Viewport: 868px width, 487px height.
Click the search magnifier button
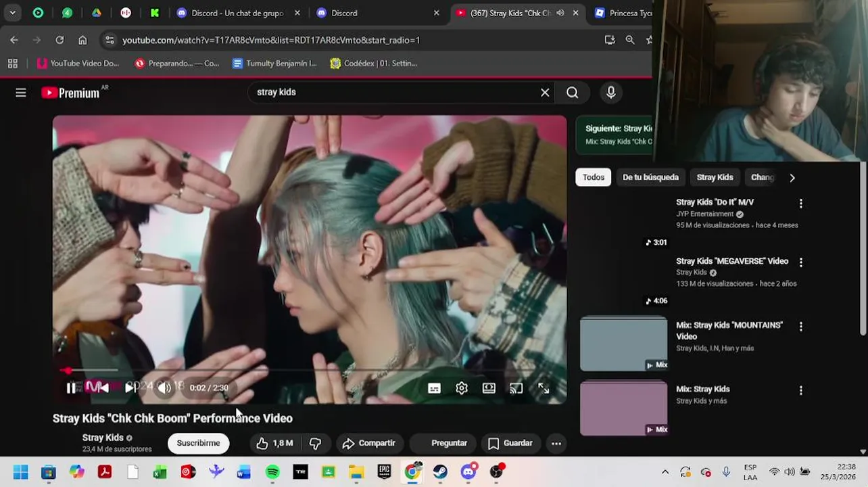click(x=573, y=93)
